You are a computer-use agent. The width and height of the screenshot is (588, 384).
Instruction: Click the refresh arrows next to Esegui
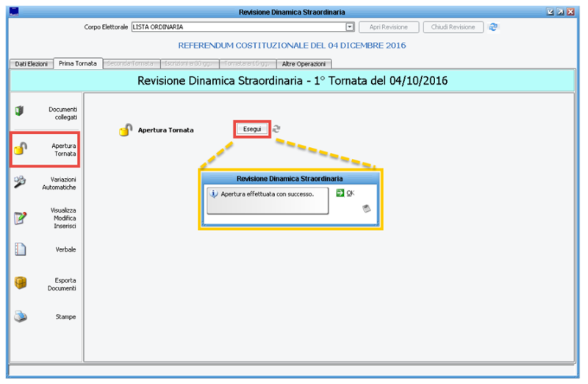pyautogui.click(x=276, y=129)
